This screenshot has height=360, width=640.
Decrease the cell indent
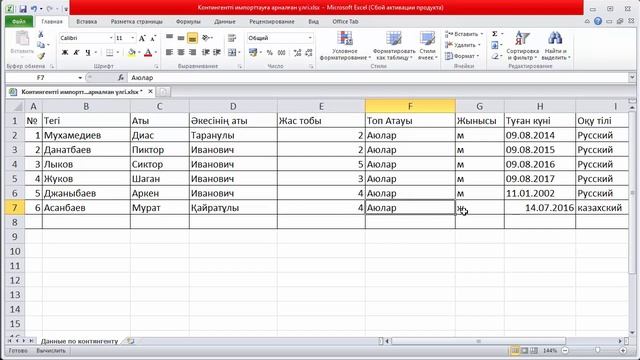[206, 53]
